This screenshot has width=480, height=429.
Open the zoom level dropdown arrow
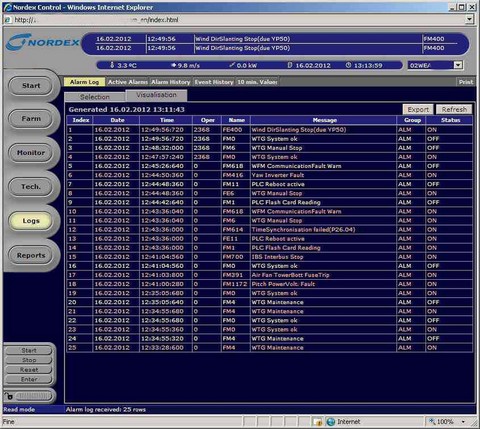click(x=464, y=422)
